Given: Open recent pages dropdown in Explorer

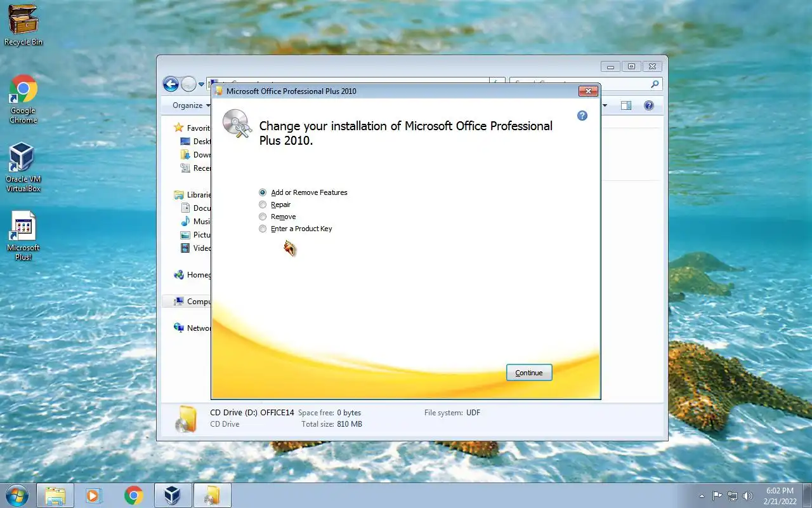Looking at the screenshot, I should [x=201, y=84].
